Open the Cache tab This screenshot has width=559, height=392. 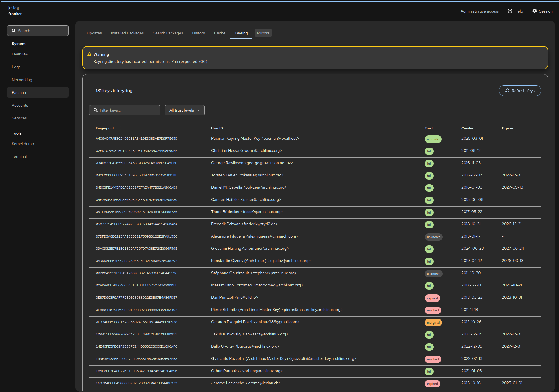tap(219, 33)
